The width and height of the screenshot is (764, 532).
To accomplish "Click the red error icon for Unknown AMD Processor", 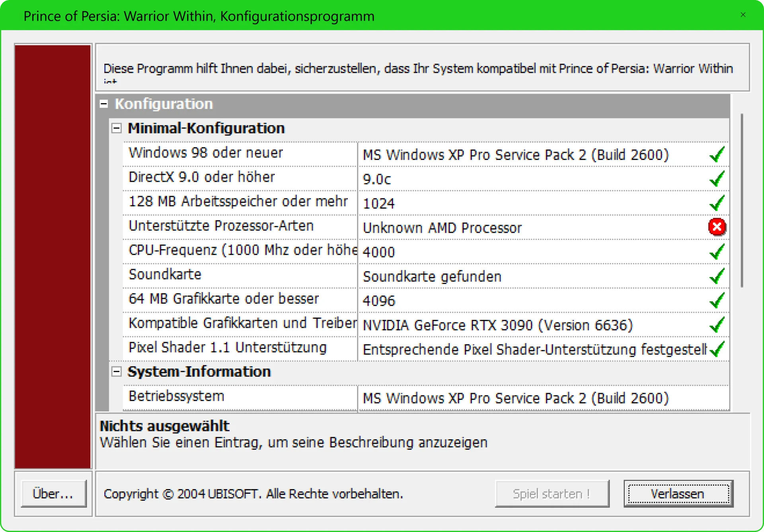I will 717,227.
